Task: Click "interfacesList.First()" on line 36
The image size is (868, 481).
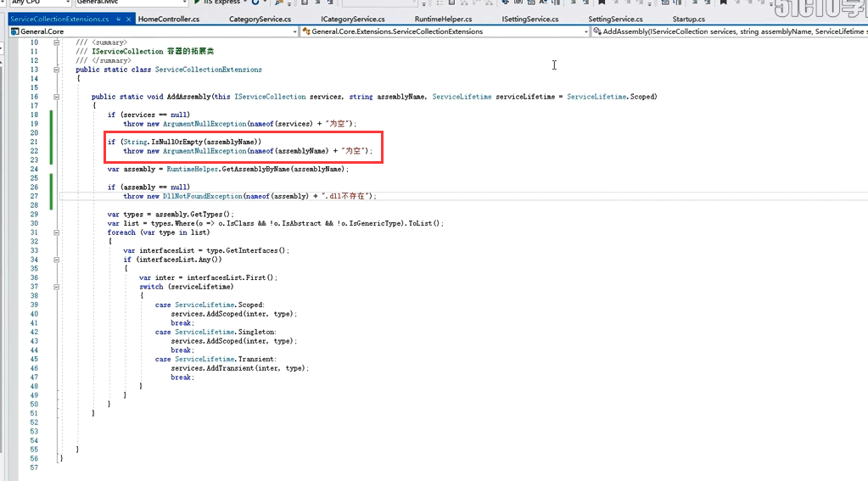Action: click(230, 278)
